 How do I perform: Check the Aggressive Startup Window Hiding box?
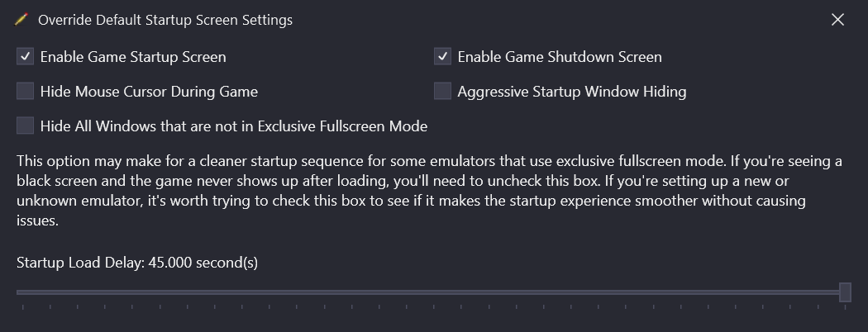(442, 92)
